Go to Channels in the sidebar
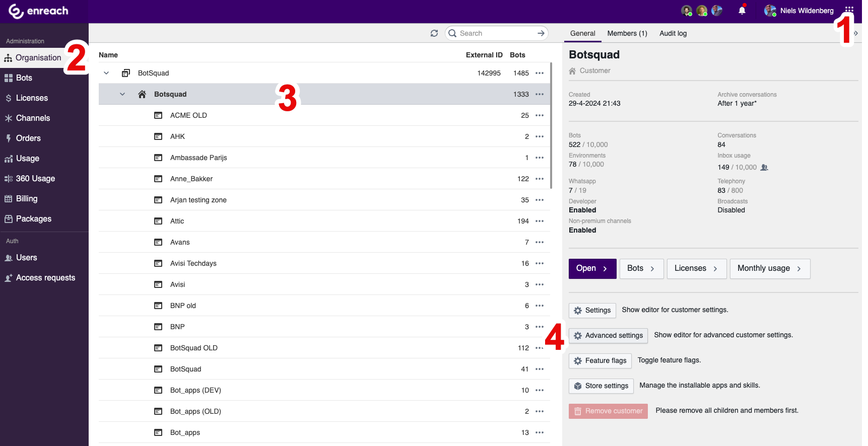This screenshot has width=868, height=446. coord(33,118)
